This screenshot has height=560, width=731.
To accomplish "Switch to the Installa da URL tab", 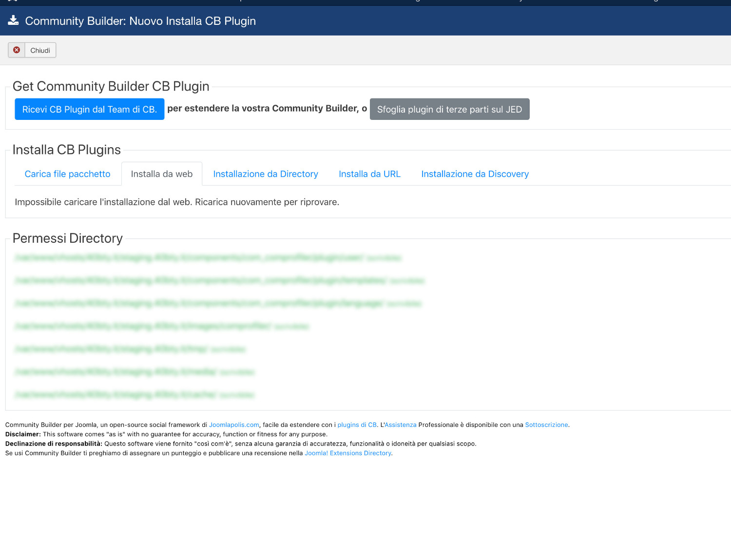I will click(369, 174).
